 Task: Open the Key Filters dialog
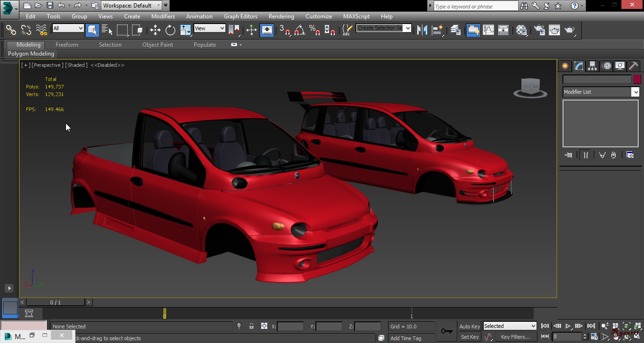pyautogui.click(x=515, y=337)
